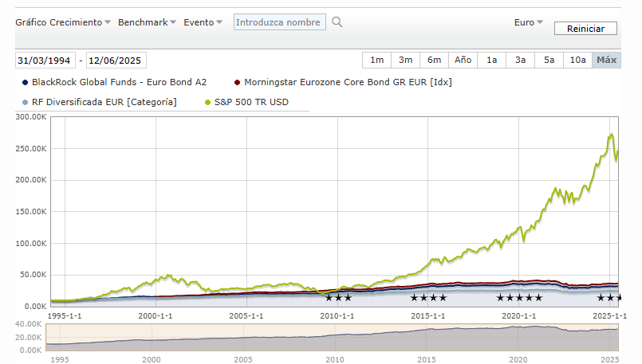Screen dimensions: 642x364
Task: Click the Introduzca nombre search field
Action: pos(280,22)
